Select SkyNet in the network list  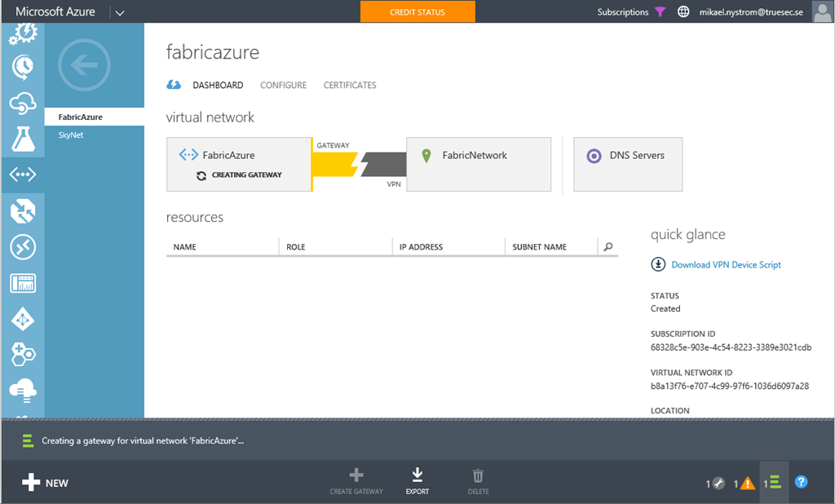(71, 135)
